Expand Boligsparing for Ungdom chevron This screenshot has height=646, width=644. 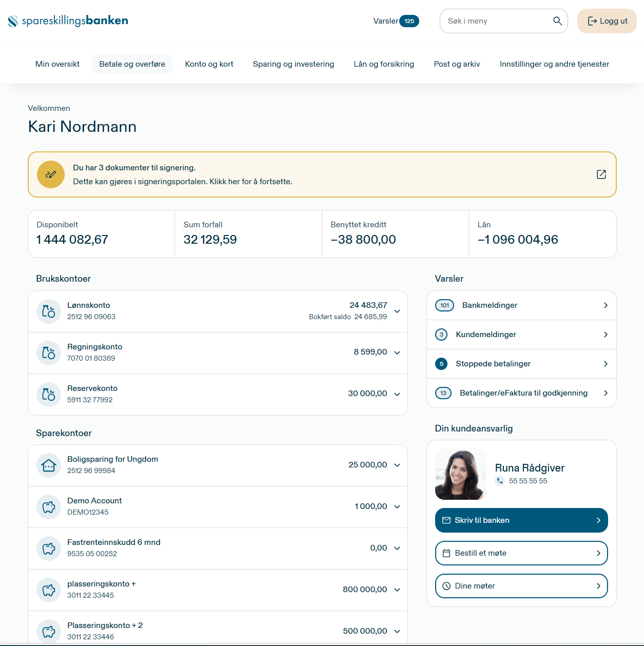(x=397, y=465)
